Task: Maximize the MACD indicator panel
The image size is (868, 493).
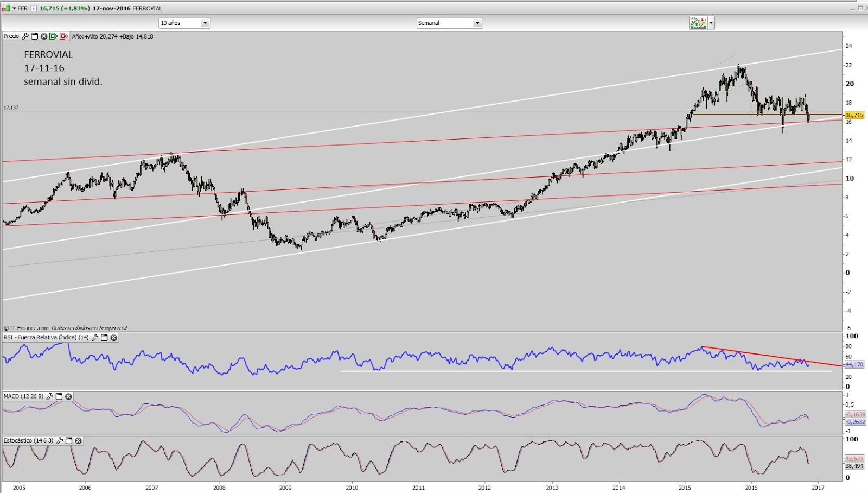Action: click(60, 396)
